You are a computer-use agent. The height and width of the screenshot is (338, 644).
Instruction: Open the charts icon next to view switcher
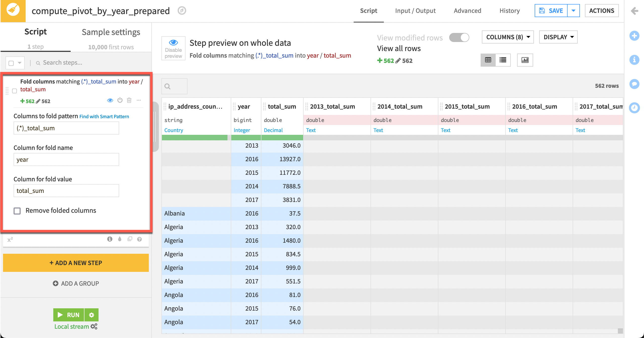[525, 60]
